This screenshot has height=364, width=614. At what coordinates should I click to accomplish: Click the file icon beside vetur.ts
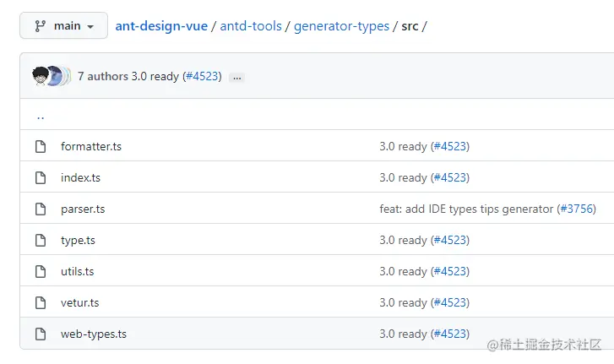(x=41, y=302)
